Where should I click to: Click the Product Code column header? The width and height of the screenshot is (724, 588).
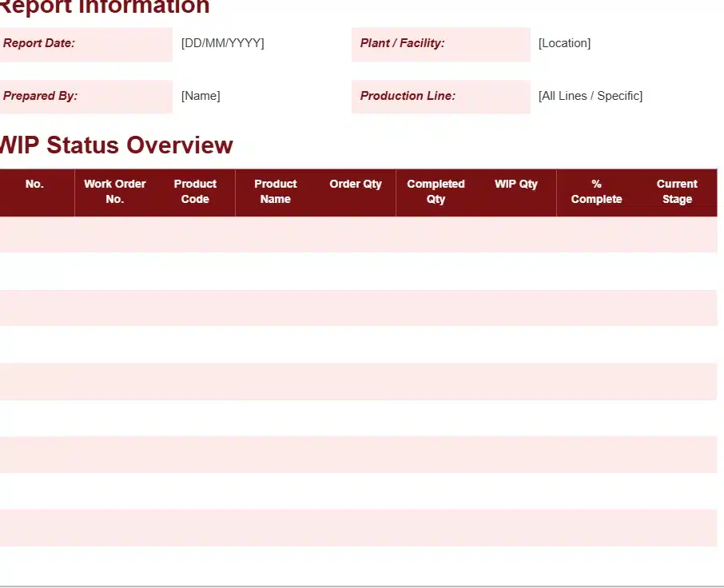pyautogui.click(x=195, y=192)
